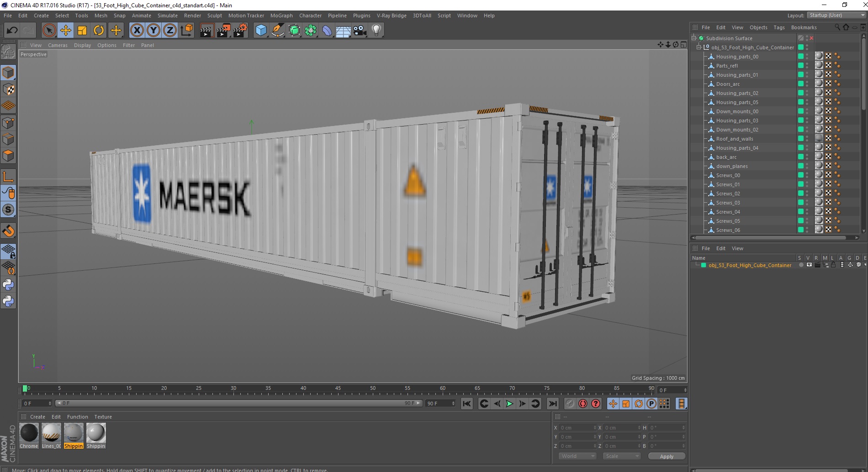Go to end of animation
This screenshot has width=868, height=472.
pyautogui.click(x=553, y=404)
